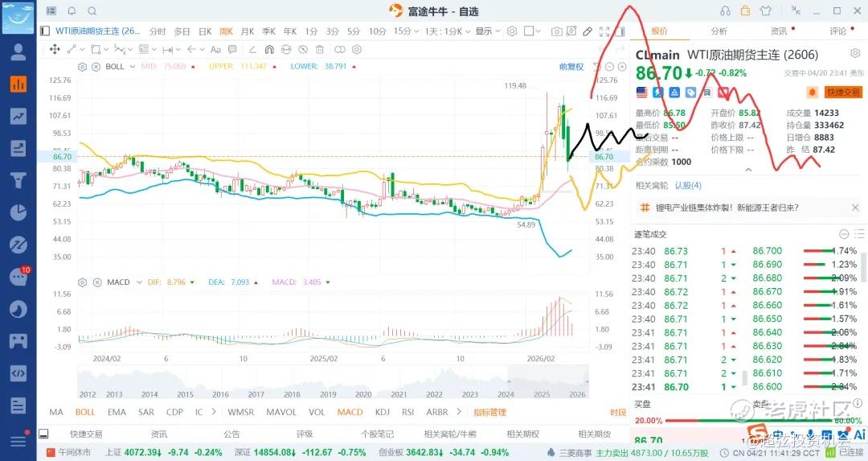This screenshot has width=868, height=461.
Task: Click the search magnifier in title bar
Action: click(x=92, y=11)
